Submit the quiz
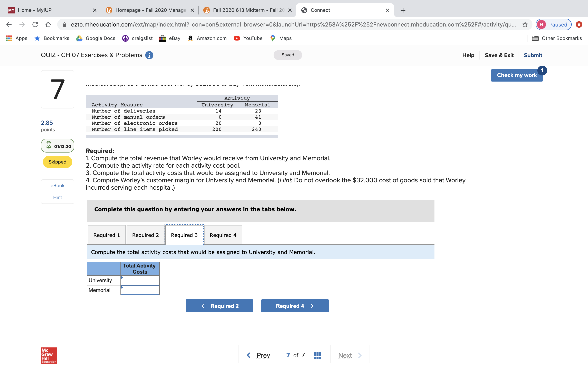The height and width of the screenshot is (367, 588). 533,55
